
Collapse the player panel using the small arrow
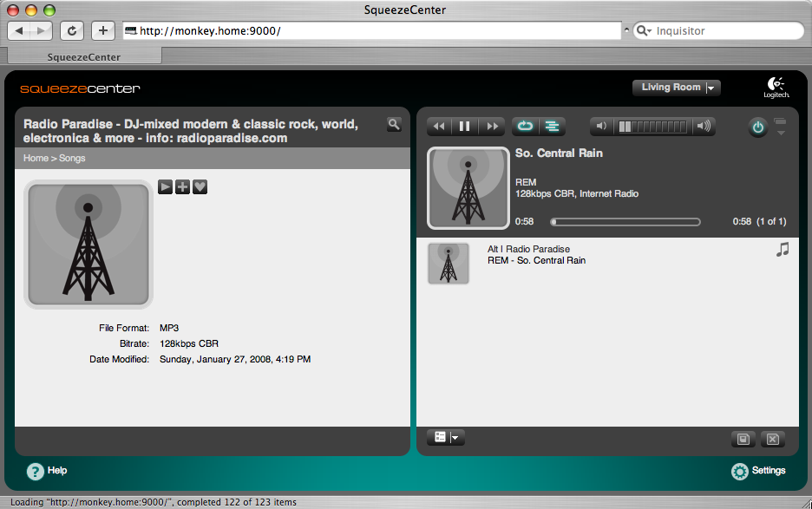click(782, 133)
